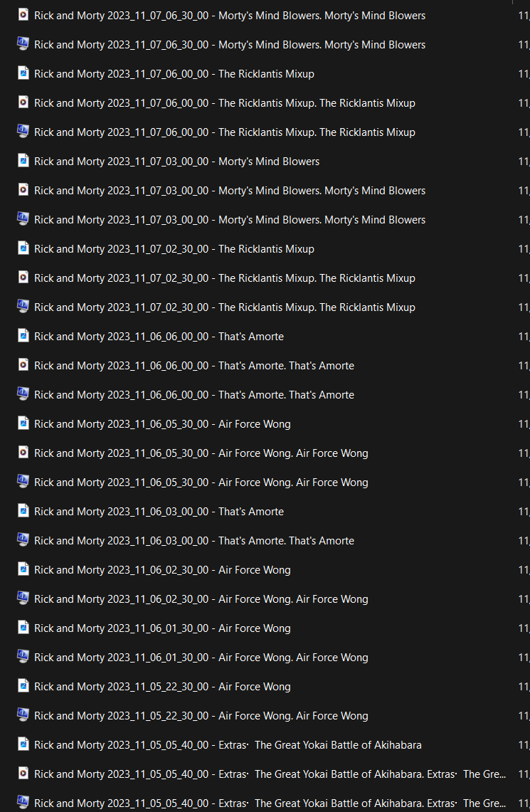Click video file icon for 07_06_00_00 Ricklantis Mixup
Viewport: 530px width, 812px height.
23,102
